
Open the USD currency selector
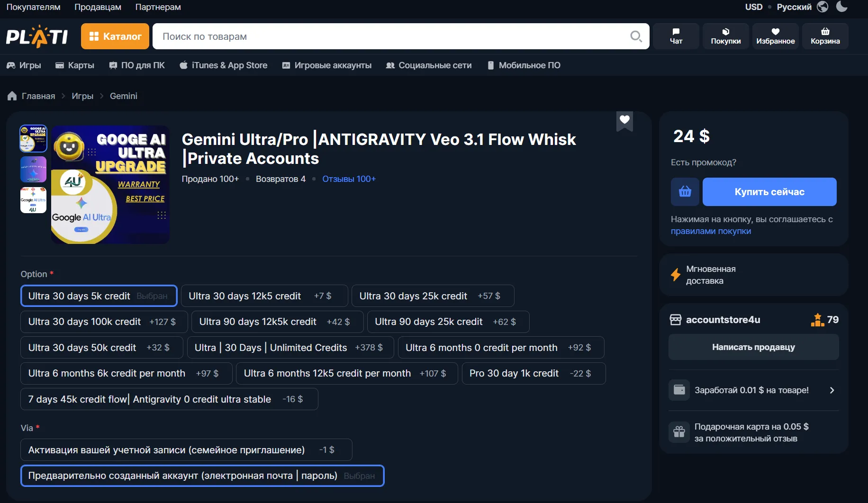click(x=753, y=7)
